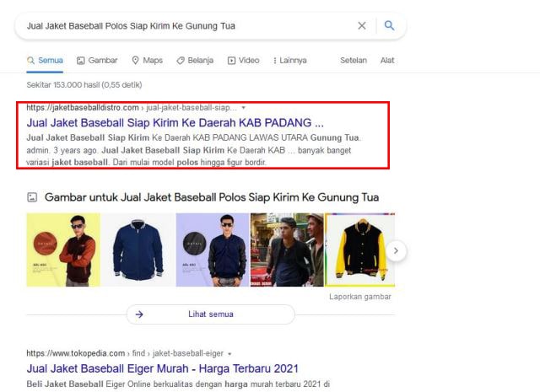This screenshot has height=392, width=540.
Task: Open the navy blue jacket thumbnail
Action: tap(138, 250)
